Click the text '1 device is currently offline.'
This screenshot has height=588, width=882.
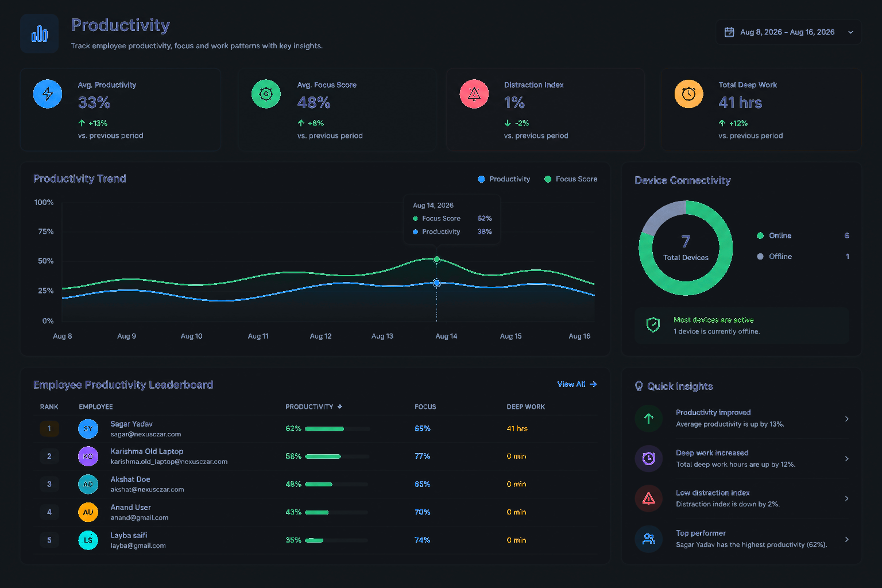tap(717, 331)
